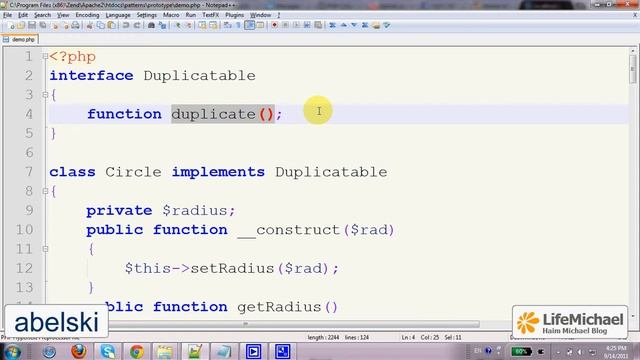Click the blue up-arrow toolbar icon
The width and height of the screenshot is (640, 360).
click(x=344, y=25)
